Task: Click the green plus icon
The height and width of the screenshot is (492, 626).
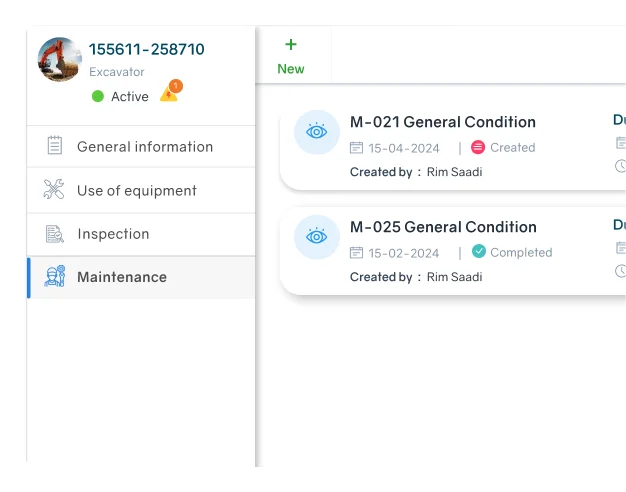Action: click(291, 44)
